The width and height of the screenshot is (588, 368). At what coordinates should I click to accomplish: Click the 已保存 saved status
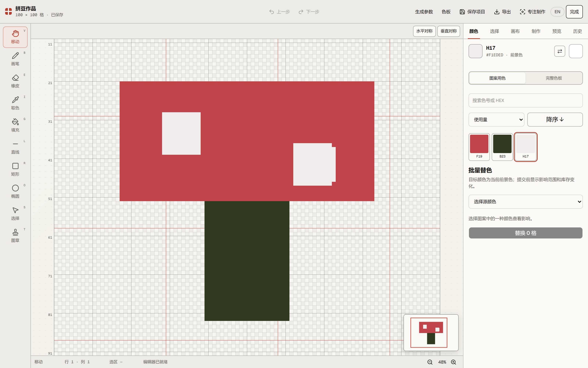[57, 15]
